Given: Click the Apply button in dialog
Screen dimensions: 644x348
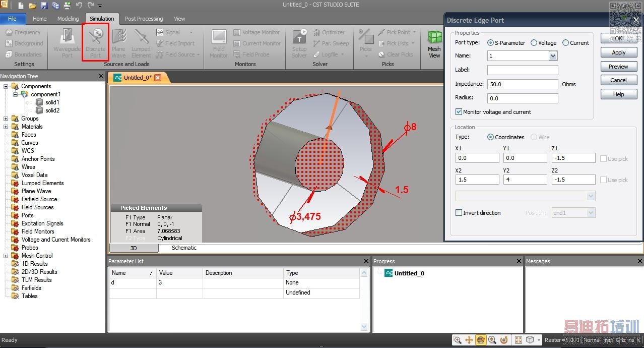Looking at the screenshot, I should 618,52.
